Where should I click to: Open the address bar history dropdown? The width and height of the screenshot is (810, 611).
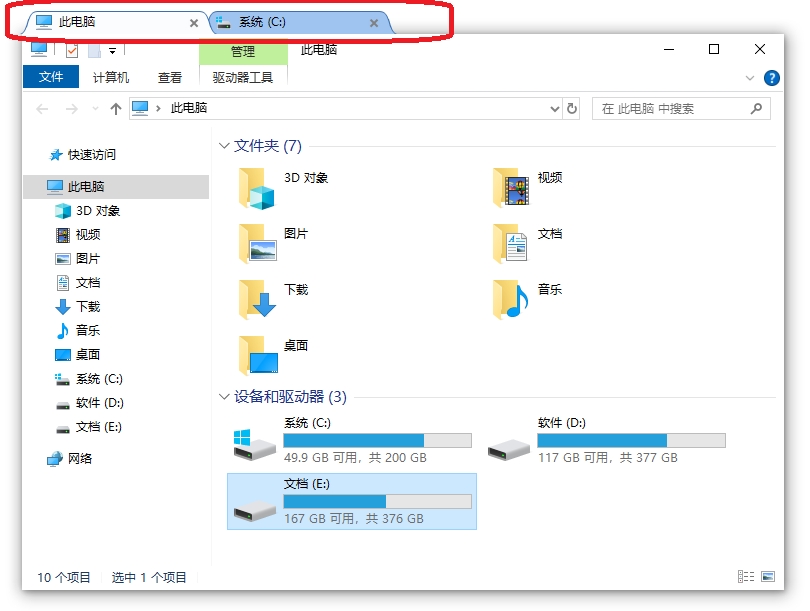coord(554,109)
